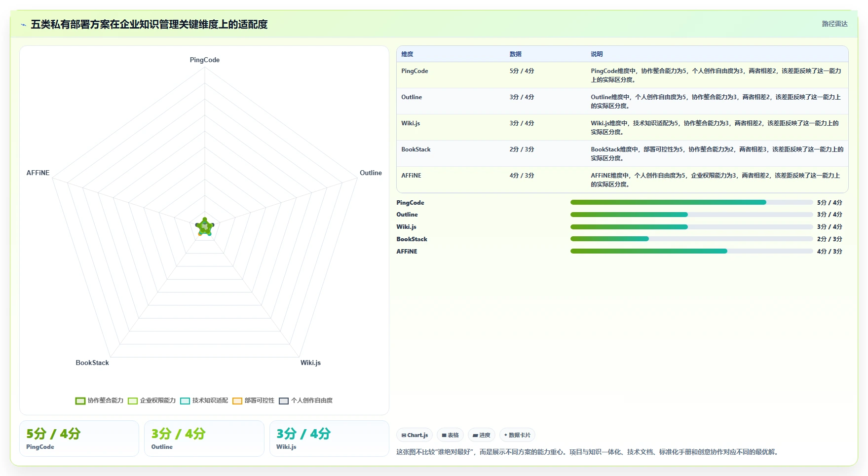Click the BookStack cell in the table

point(416,149)
